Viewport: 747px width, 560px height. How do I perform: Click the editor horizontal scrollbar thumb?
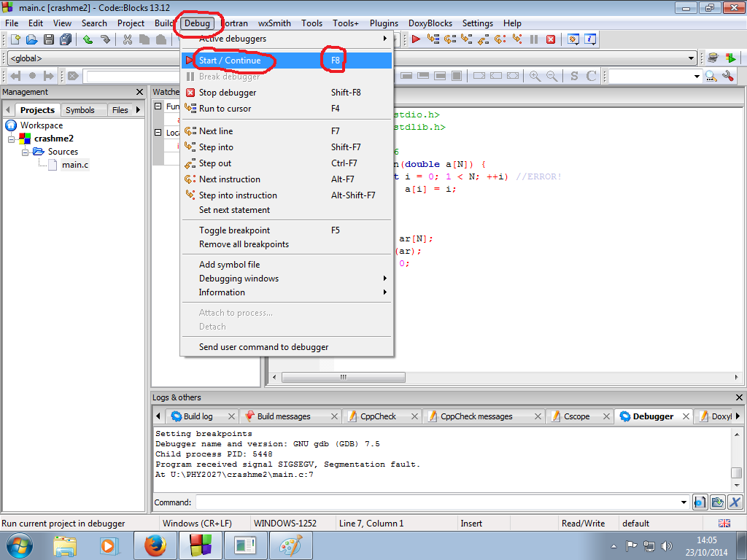click(344, 377)
